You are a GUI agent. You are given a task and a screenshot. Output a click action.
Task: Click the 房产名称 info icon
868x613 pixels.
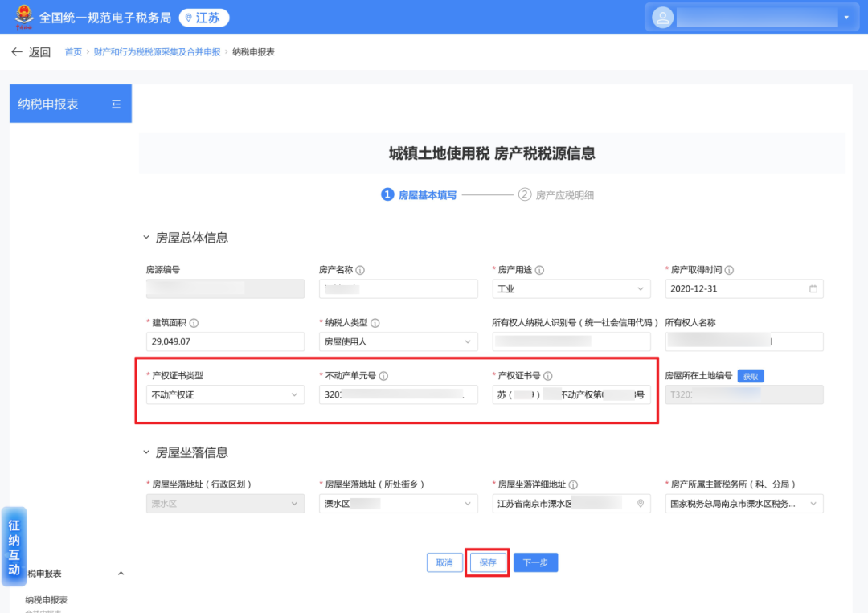pyautogui.click(x=360, y=270)
